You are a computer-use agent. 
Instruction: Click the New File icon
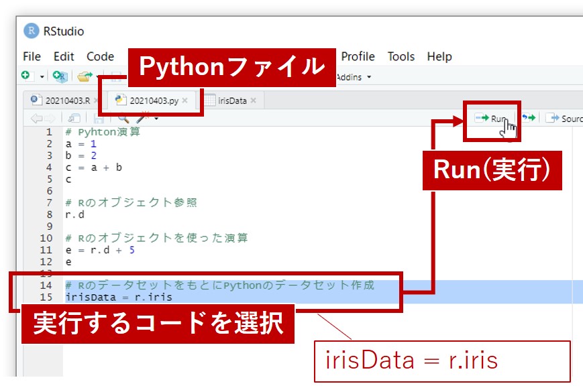coord(28,76)
